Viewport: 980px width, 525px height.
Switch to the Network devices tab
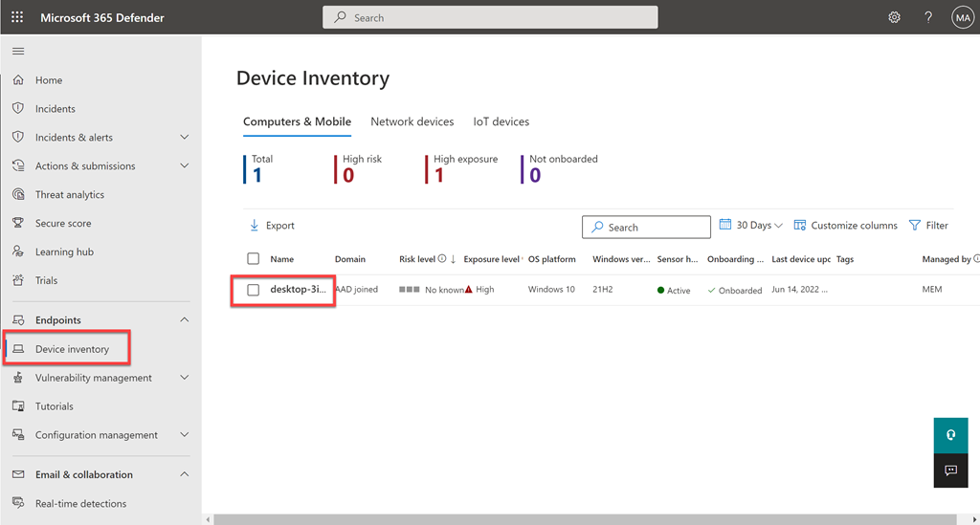pos(412,122)
